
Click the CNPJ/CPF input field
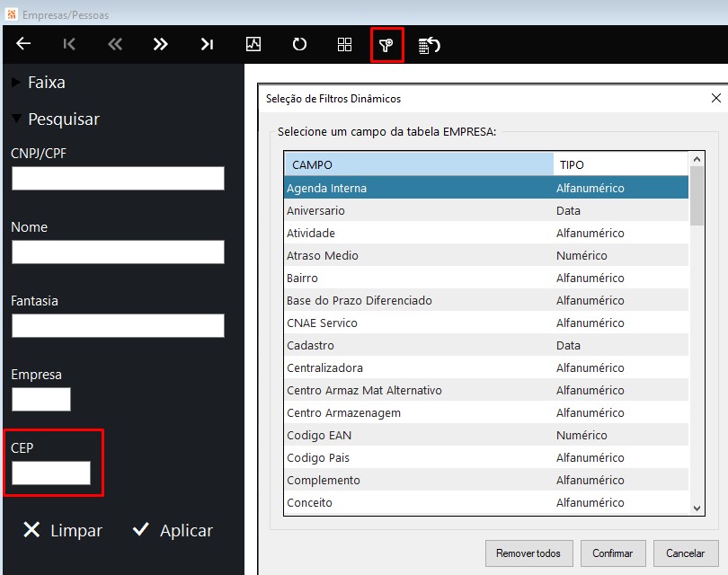coord(118,178)
